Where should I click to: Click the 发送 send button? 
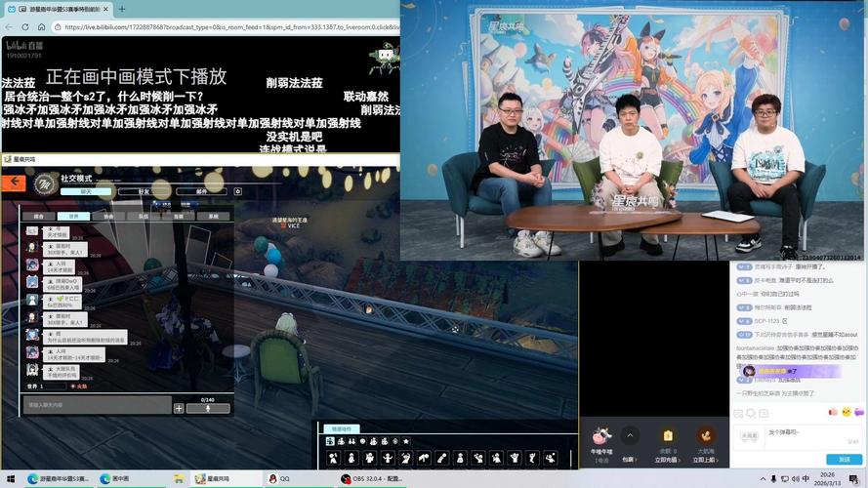pyautogui.click(x=844, y=459)
